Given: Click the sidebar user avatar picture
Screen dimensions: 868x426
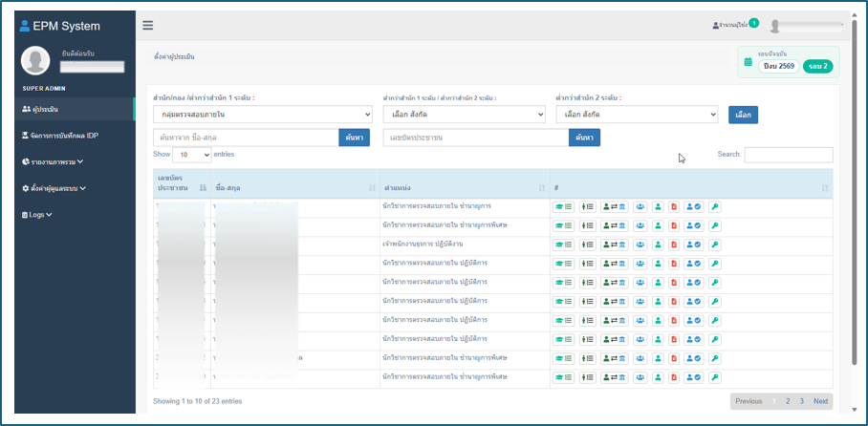Looking at the screenshot, I should [35, 60].
